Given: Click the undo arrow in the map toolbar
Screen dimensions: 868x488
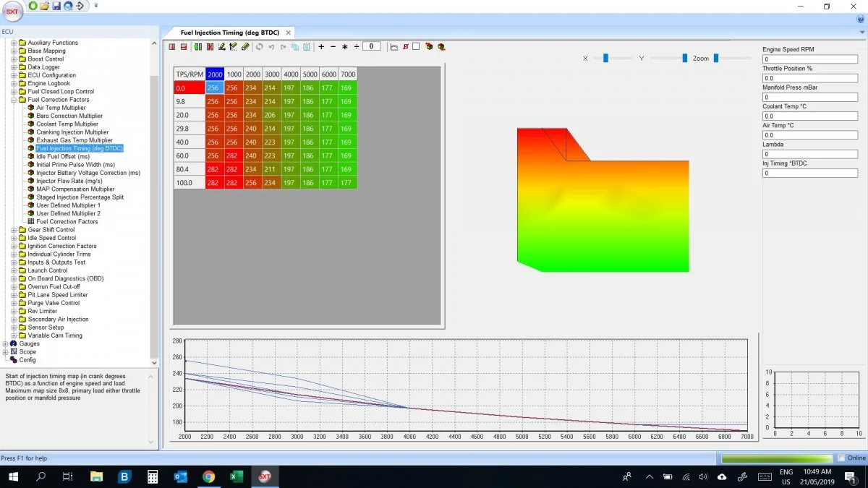Looking at the screenshot, I should pos(271,46).
